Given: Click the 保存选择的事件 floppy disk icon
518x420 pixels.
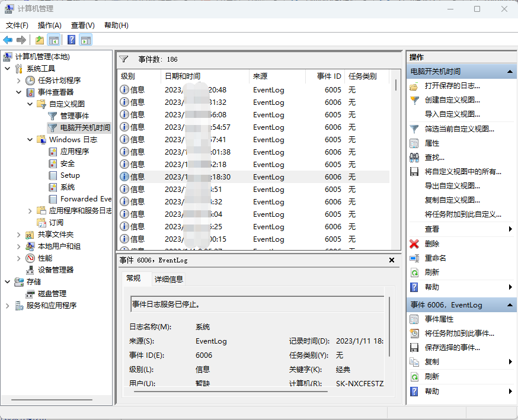Looking at the screenshot, I should 414,348.
